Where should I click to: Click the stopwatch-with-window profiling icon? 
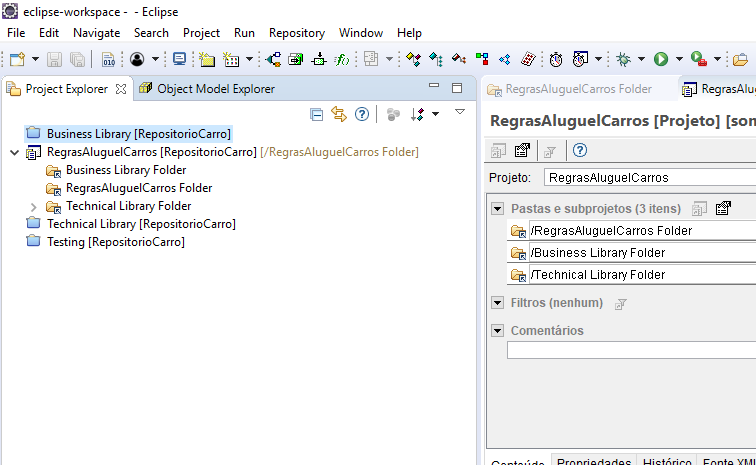pos(580,59)
